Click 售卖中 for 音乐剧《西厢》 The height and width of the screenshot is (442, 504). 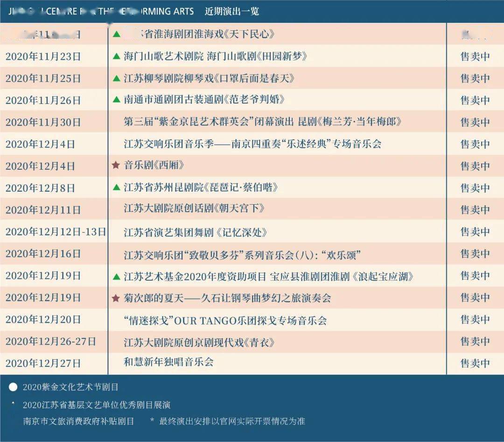[475, 166]
